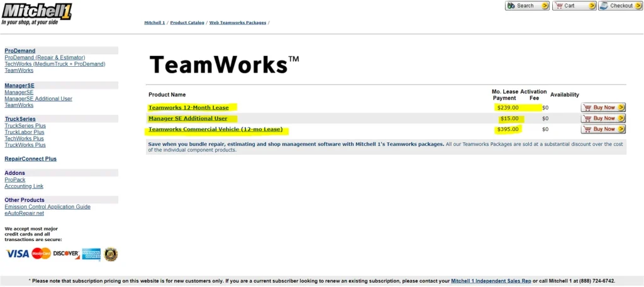Screen dimensions: 644x287
Task: Open the shopping Cart
Action: coord(574,6)
